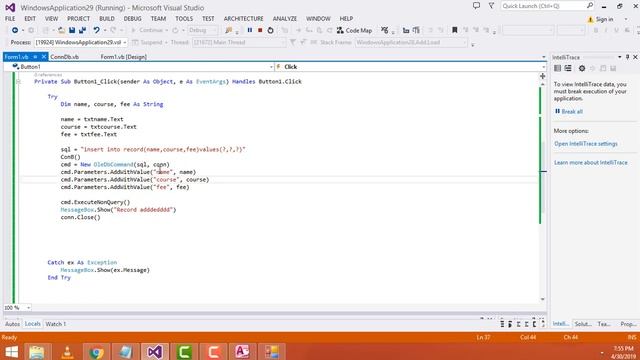Expand the Sign in account dropdown arrow
The image size is (640, 360).
626,19
